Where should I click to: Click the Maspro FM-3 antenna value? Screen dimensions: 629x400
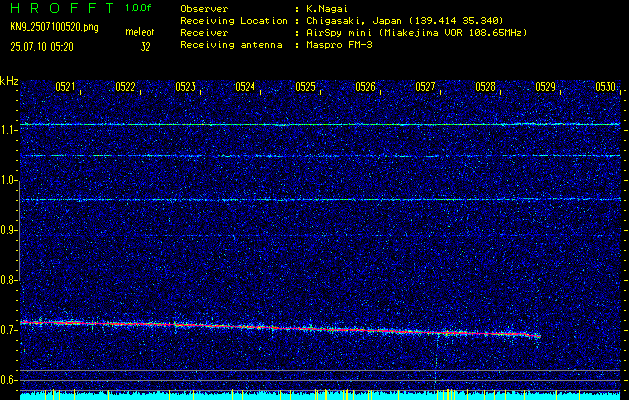pos(339,45)
